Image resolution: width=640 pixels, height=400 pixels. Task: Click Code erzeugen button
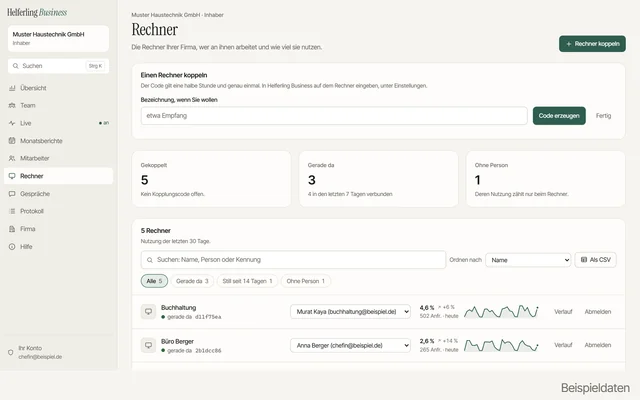point(559,116)
